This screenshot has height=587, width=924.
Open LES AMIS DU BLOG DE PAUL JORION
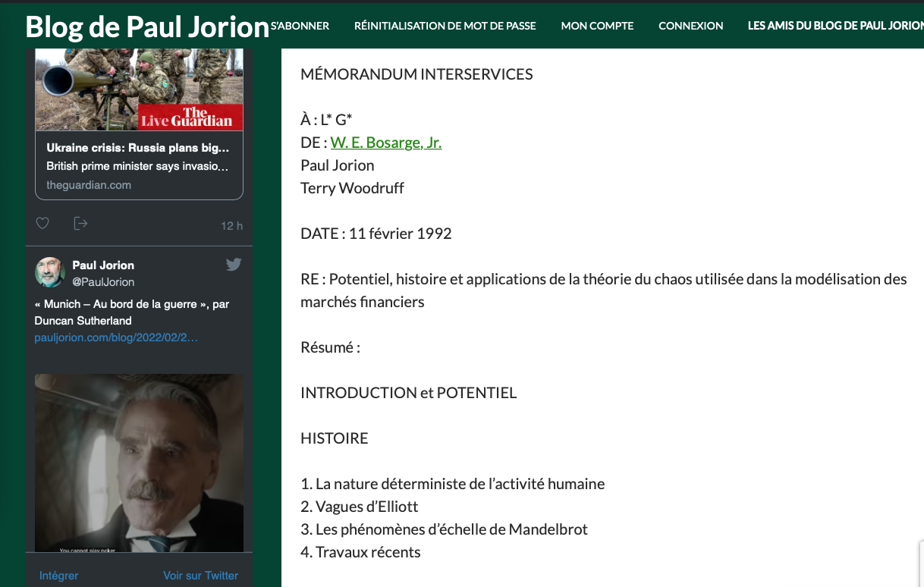[835, 26]
